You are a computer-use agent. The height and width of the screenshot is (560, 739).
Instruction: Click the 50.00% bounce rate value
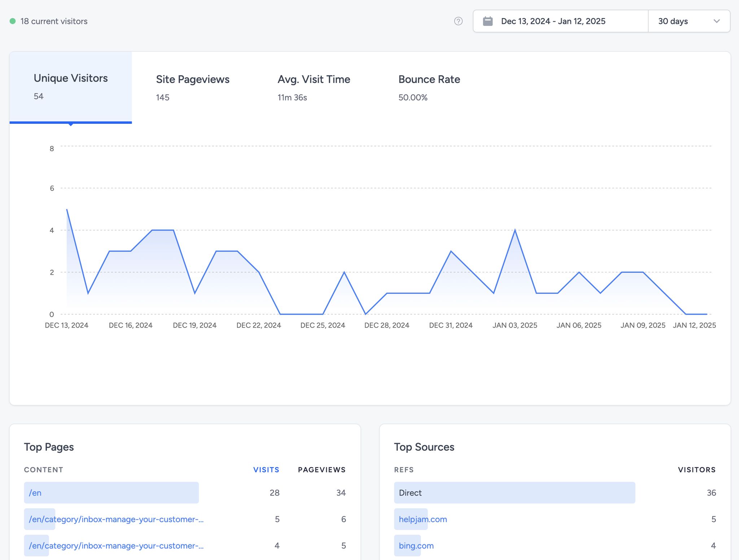coord(413,97)
